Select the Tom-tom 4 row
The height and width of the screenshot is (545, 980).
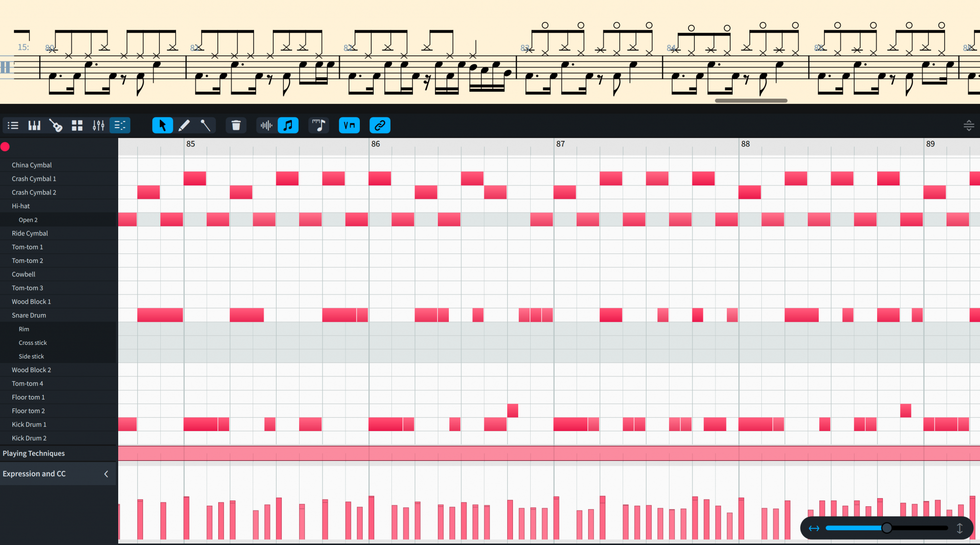(59, 384)
